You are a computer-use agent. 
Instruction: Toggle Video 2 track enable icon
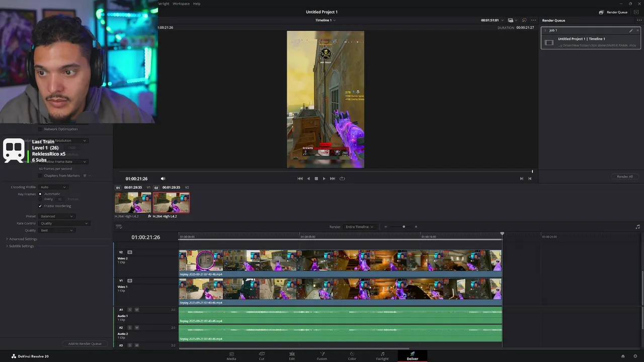[130, 252]
